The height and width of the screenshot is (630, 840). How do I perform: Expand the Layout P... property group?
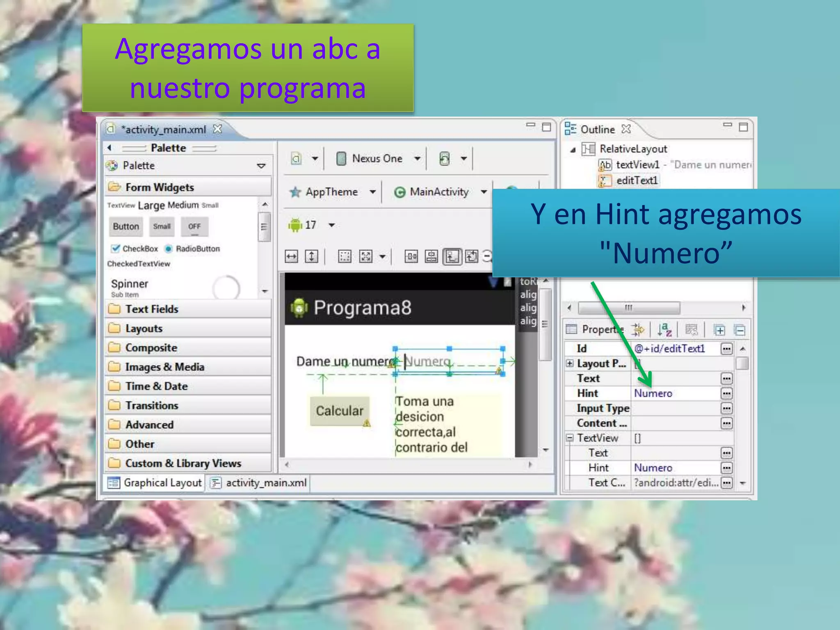pos(570,363)
